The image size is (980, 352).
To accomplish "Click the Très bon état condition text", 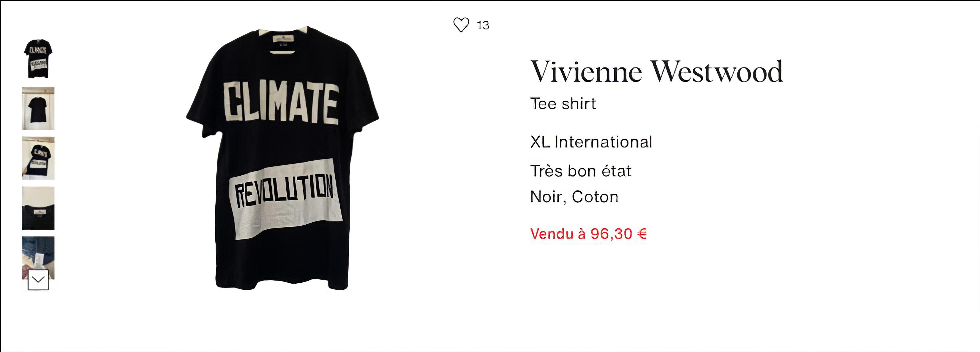I will click(x=581, y=171).
